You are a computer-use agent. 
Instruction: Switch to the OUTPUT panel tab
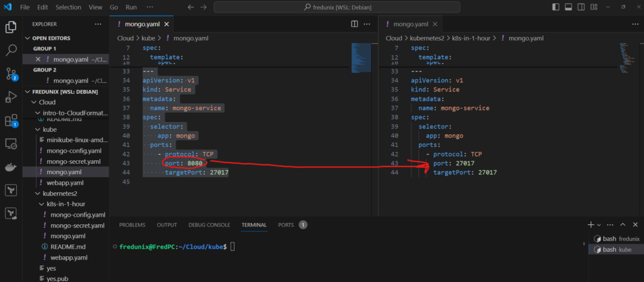(x=167, y=225)
